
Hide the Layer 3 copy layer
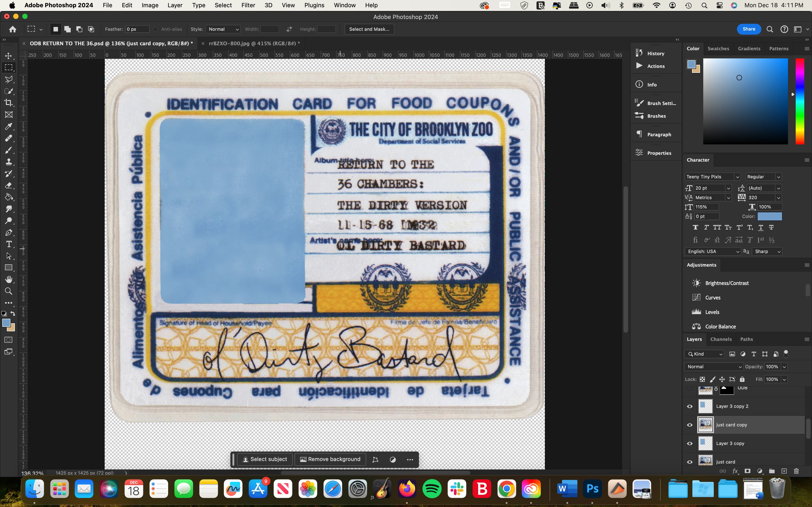pos(689,443)
